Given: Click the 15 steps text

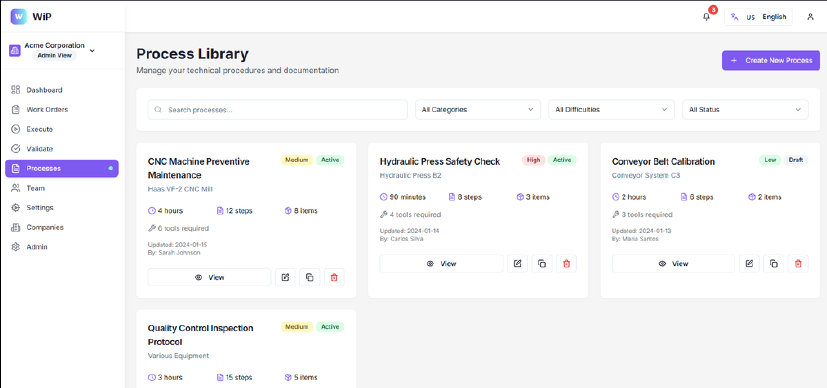Looking at the screenshot, I should (239, 377).
